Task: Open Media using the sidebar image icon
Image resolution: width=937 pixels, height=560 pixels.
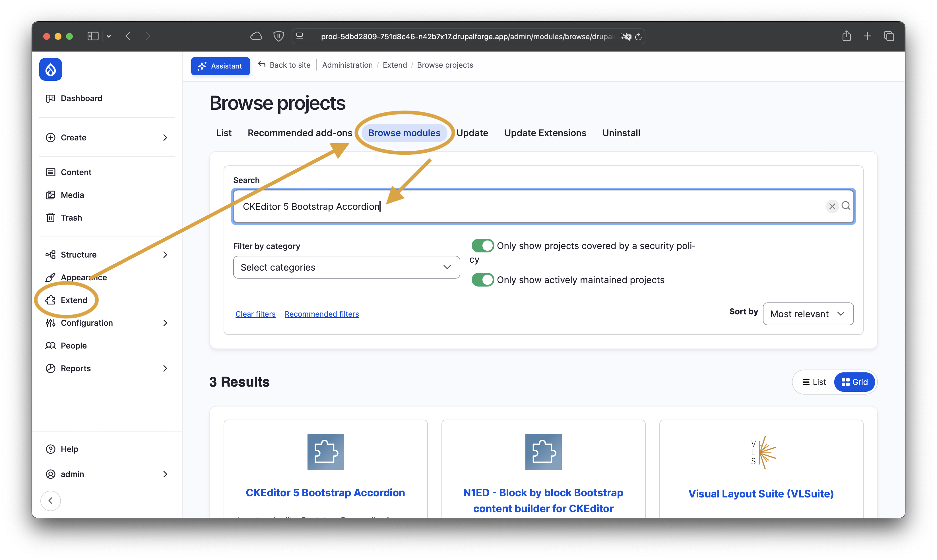Action: (51, 195)
